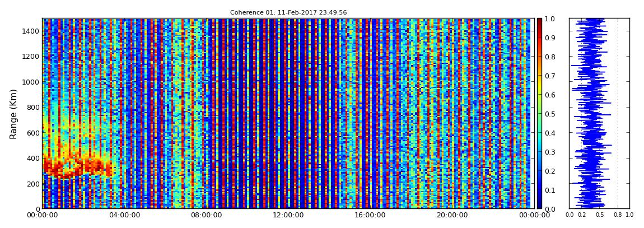Click the high-coherence red patch near 400 km
The width and height of the screenshot is (644, 228).
tap(78, 166)
